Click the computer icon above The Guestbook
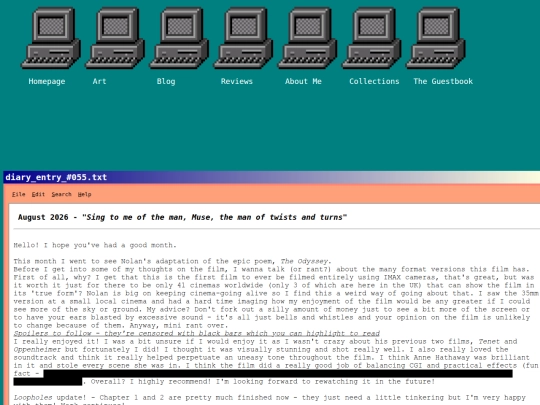 tap(436, 38)
